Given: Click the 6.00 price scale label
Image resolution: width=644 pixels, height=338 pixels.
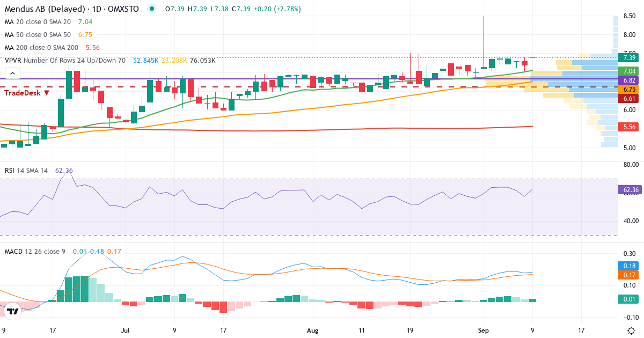Looking at the screenshot, I should pos(630,110).
